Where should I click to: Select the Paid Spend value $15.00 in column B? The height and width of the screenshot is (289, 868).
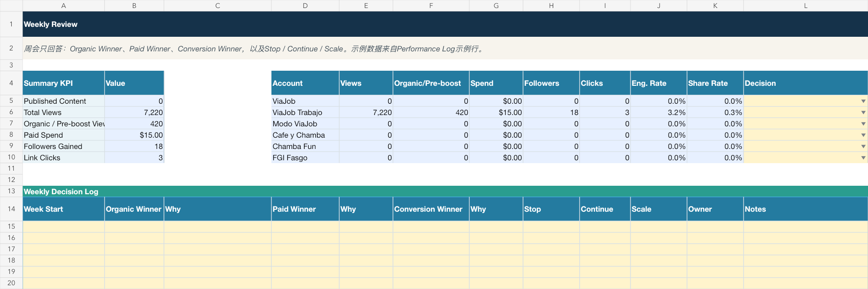click(x=134, y=135)
